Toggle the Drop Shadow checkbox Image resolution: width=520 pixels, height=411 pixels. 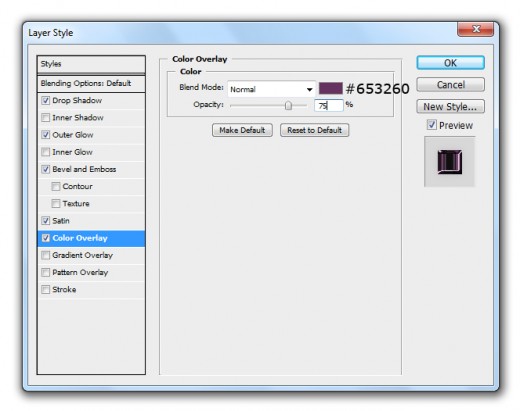click(46, 100)
